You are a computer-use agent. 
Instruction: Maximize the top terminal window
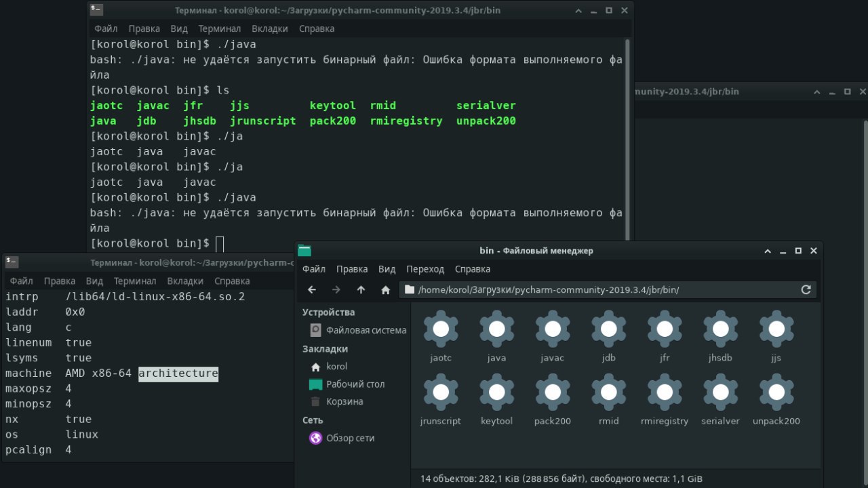(609, 10)
